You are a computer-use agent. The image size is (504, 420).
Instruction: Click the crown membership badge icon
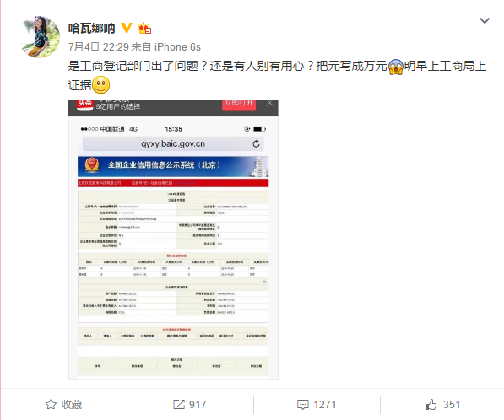click(144, 29)
